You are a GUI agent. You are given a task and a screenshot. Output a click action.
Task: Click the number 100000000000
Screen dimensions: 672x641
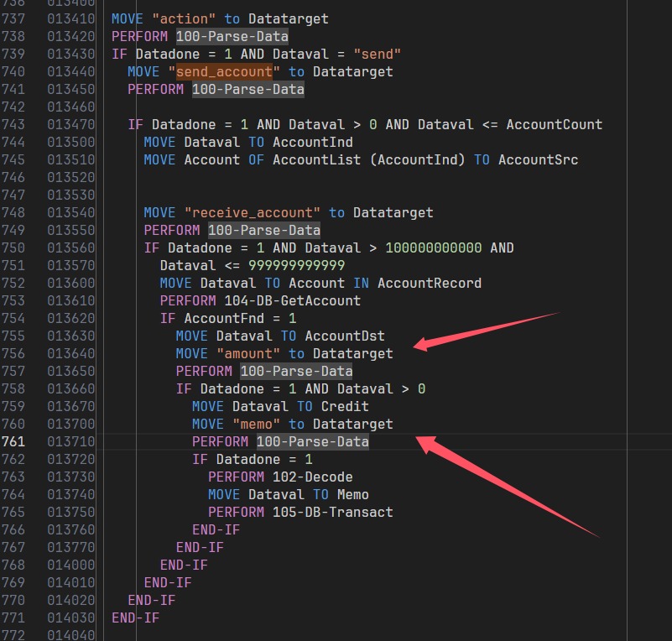(x=433, y=248)
